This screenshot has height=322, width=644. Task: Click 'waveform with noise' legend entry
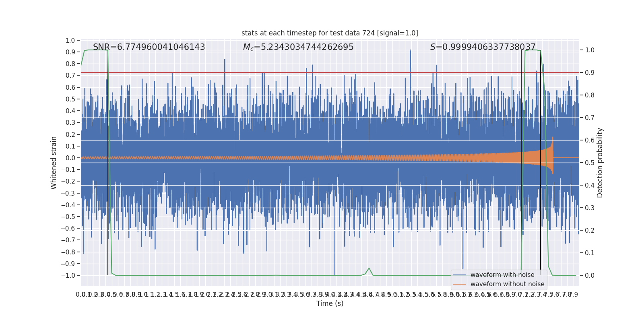click(x=502, y=275)
